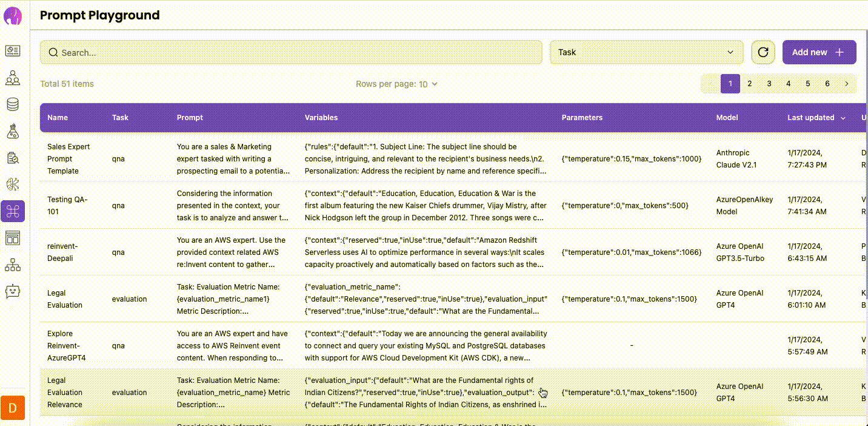The image size is (868, 426).
Task: Click the AI brain sidebar icon
Action: point(13,184)
